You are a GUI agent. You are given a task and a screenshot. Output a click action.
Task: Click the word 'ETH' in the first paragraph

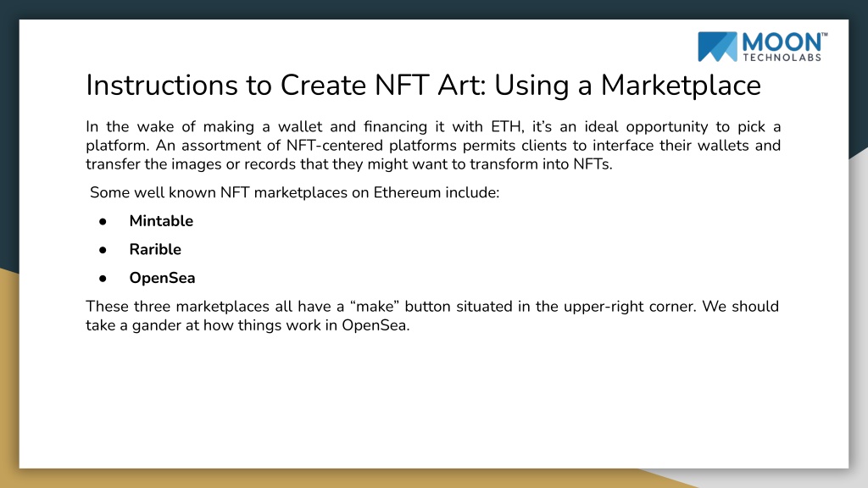(505, 127)
